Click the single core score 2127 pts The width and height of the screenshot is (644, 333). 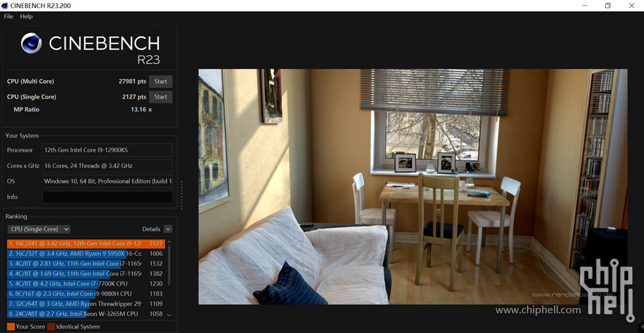pyautogui.click(x=134, y=97)
